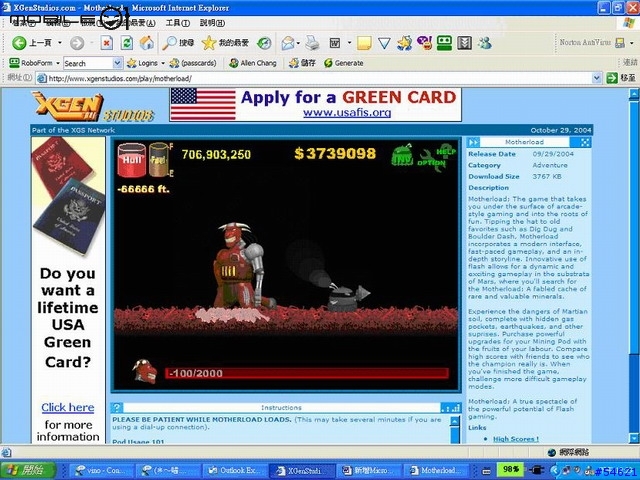Switch to 新增Micro... taskbar window
This screenshot has width=640, height=480.
pyautogui.click(x=369, y=471)
